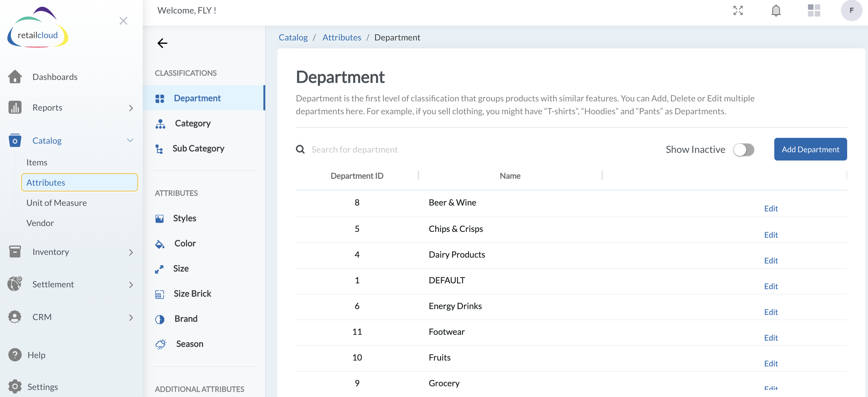The height and width of the screenshot is (397, 868).
Task: Click the retailcloud logo
Action: tap(38, 27)
